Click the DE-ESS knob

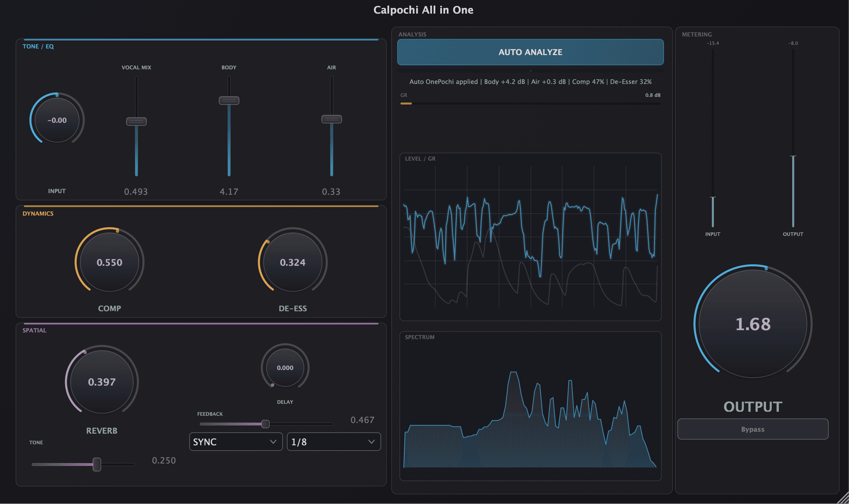click(292, 262)
